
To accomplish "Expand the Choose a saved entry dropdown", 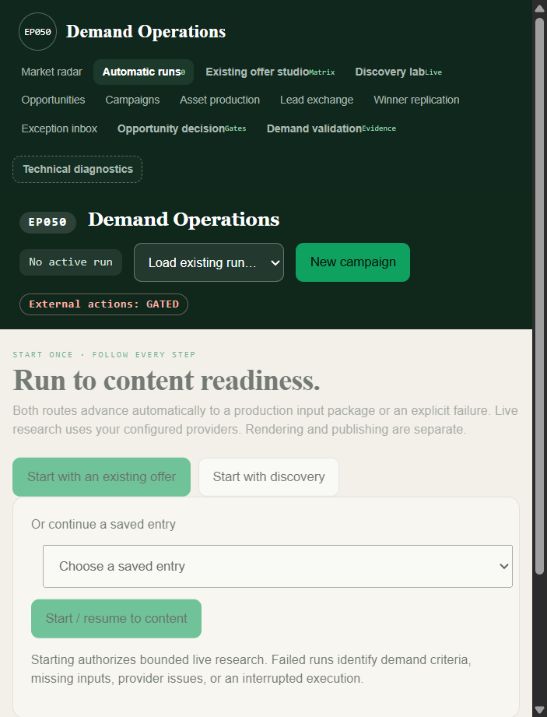I will coord(278,566).
